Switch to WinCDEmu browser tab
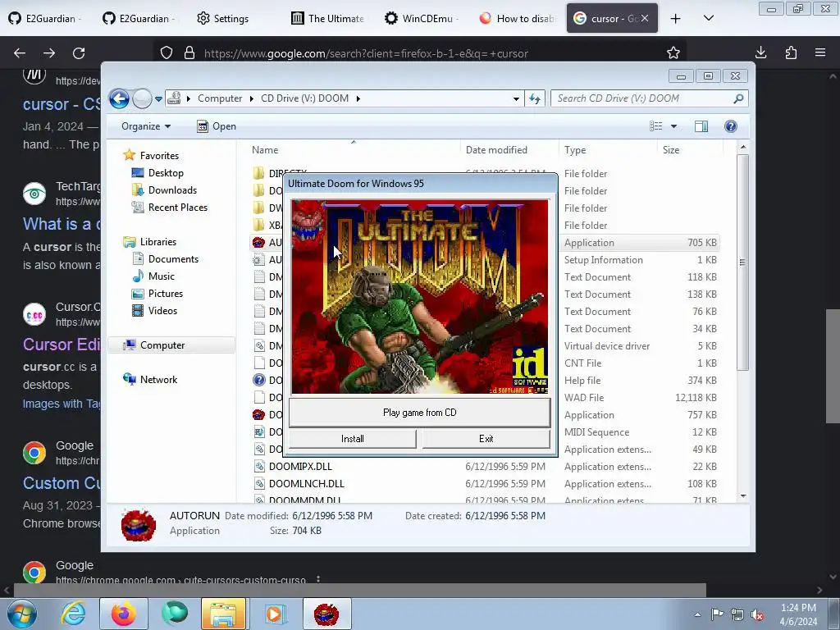Image resolution: width=840 pixels, height=630 pixels. [x=422, y=18]
